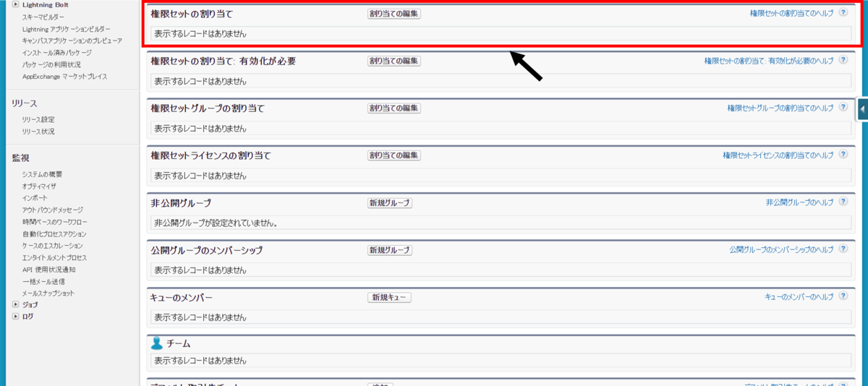Open 時間ベースのワークフロー in sidebar

click(x=54, y=222)
